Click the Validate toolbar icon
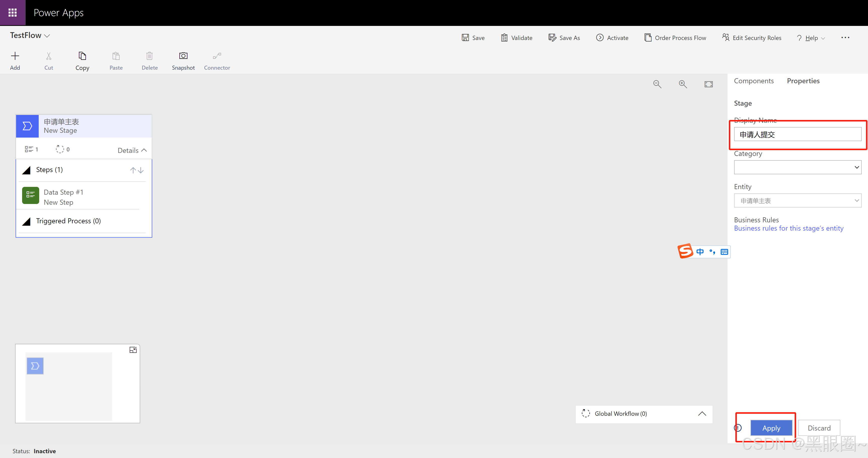Screen dimensions: 868x458 point(504,38)
